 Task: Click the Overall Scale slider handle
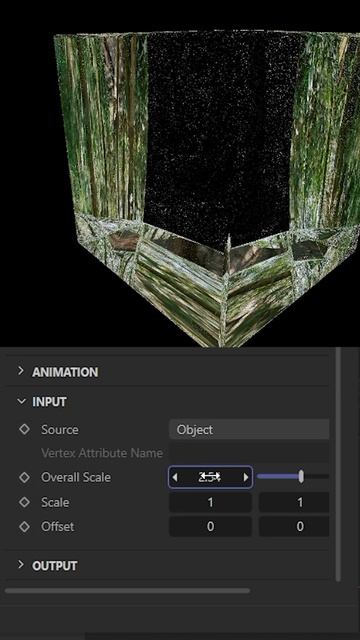301,476
